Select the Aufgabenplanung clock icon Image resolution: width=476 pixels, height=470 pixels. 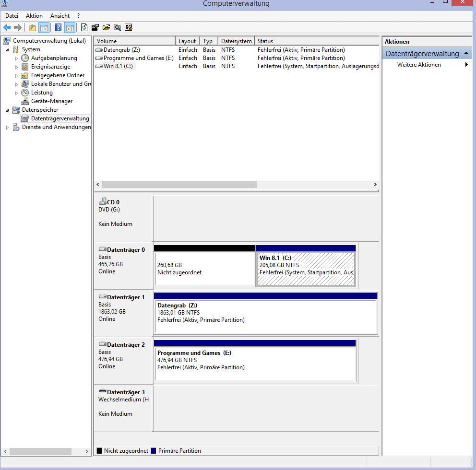25,58
